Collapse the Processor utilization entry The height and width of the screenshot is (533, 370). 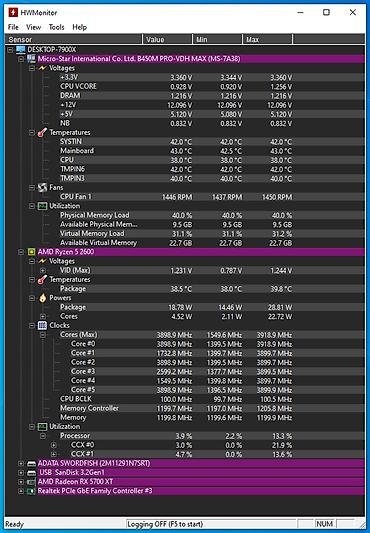(43, 436)
